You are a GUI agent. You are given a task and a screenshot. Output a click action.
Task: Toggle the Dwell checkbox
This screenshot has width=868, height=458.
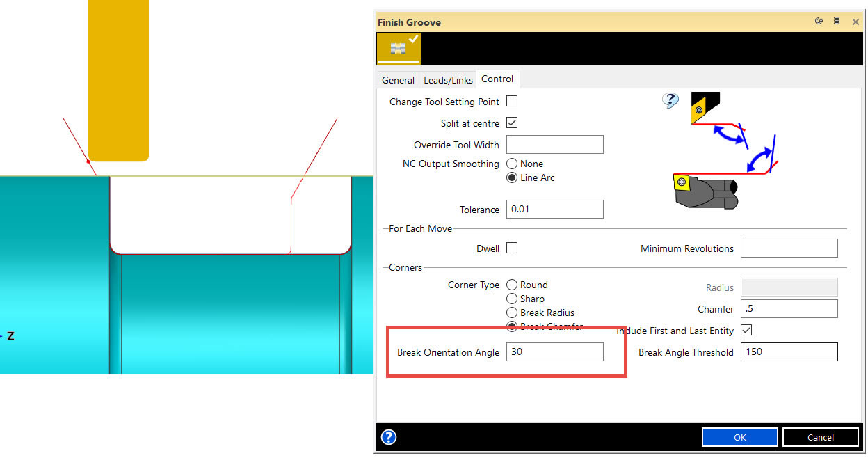coord(512,248)
